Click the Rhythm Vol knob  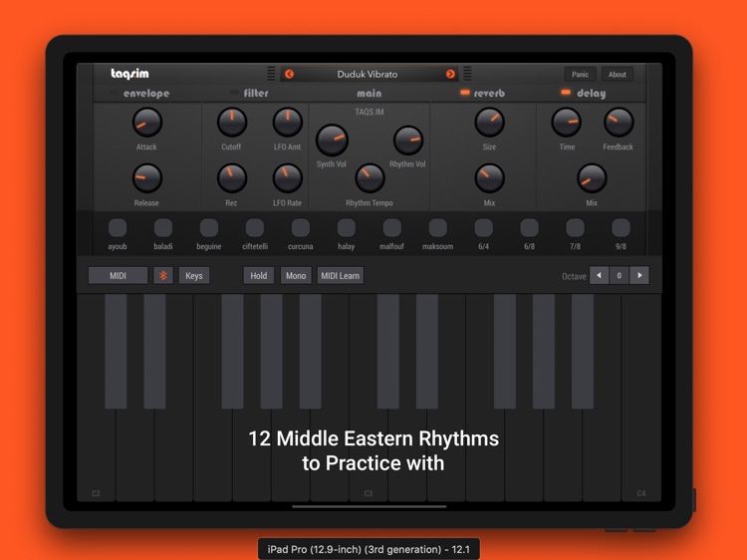407,140
